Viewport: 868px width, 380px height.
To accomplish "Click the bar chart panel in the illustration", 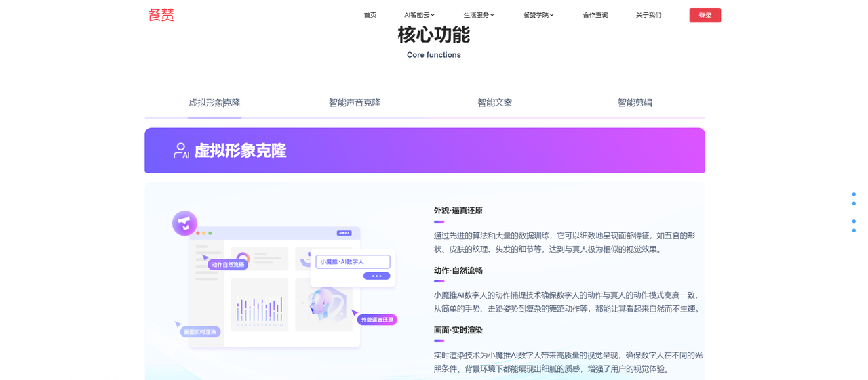I will 260,305.
